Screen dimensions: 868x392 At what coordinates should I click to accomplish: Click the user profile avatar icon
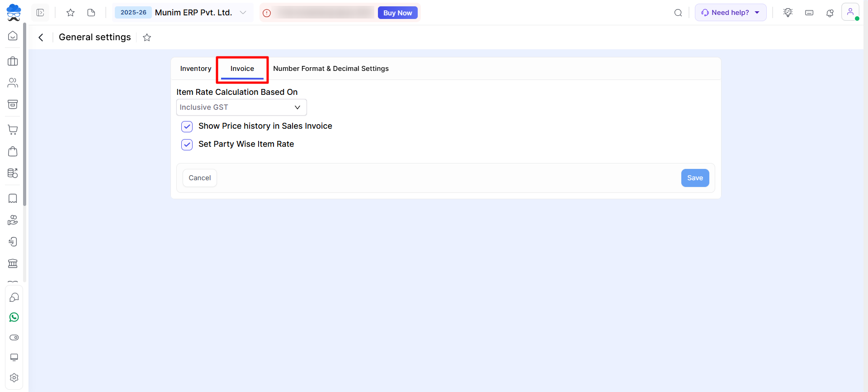pos(850,12)
